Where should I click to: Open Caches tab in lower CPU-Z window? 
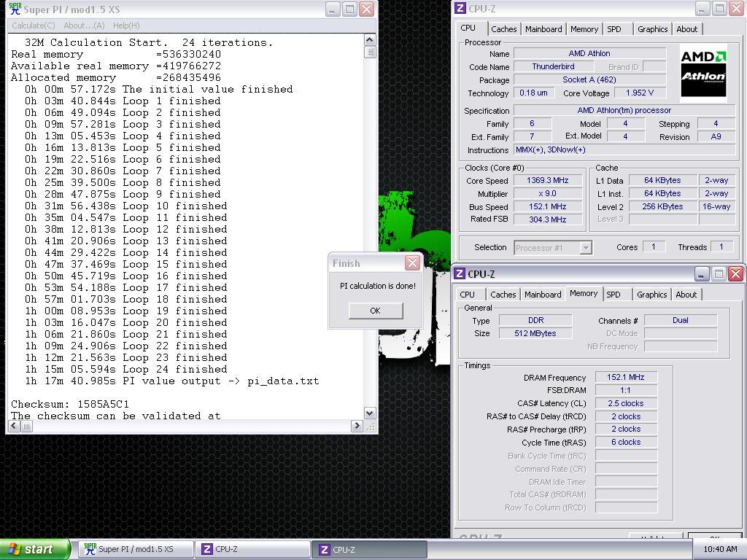tap(503, 295)
